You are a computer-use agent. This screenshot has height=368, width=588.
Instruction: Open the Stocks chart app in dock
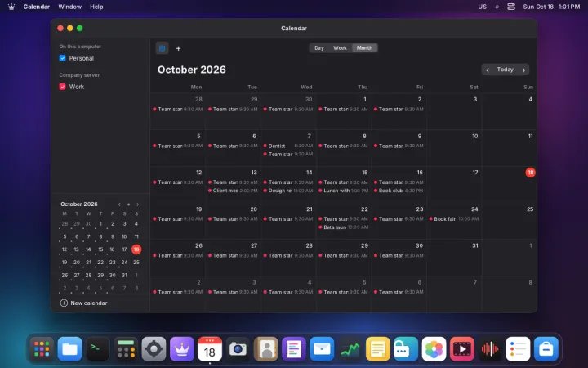[350, 349]
